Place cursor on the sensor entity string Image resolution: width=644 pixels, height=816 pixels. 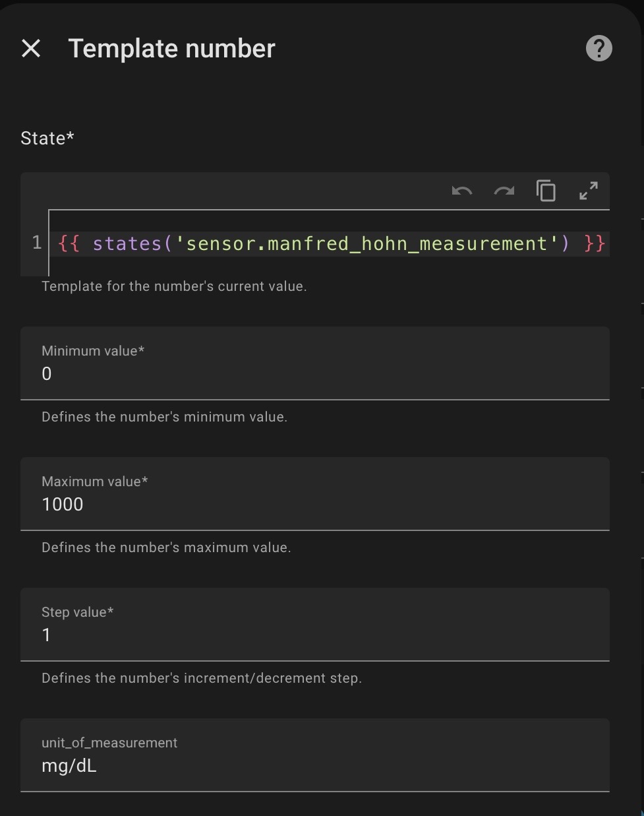tap(366, 244)
